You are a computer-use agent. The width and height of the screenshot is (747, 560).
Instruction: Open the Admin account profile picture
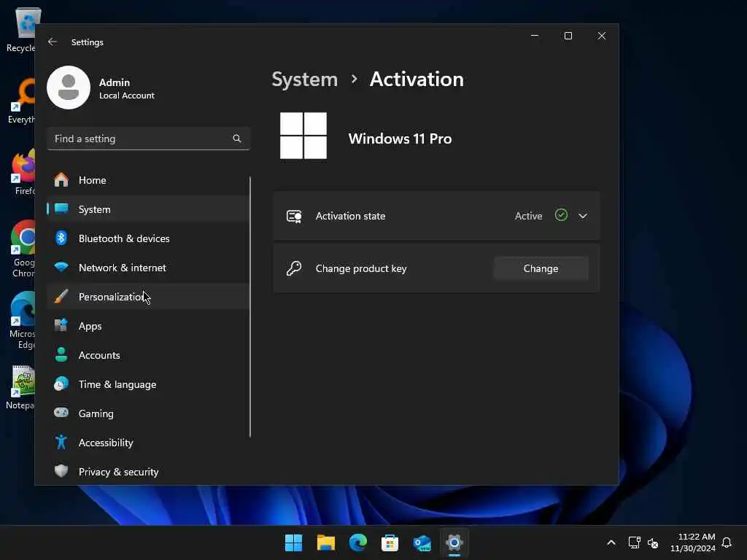pos(69,87)
